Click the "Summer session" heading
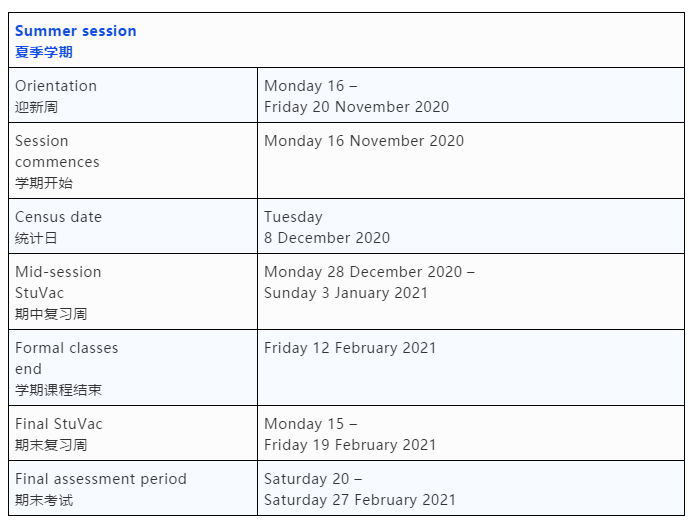The image size is (700, 529). [76, 31]
